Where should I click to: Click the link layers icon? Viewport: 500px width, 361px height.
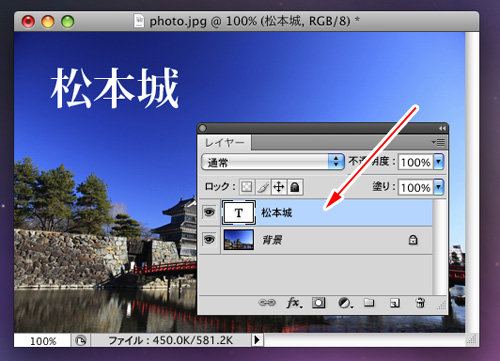click(x=267, y=303)
